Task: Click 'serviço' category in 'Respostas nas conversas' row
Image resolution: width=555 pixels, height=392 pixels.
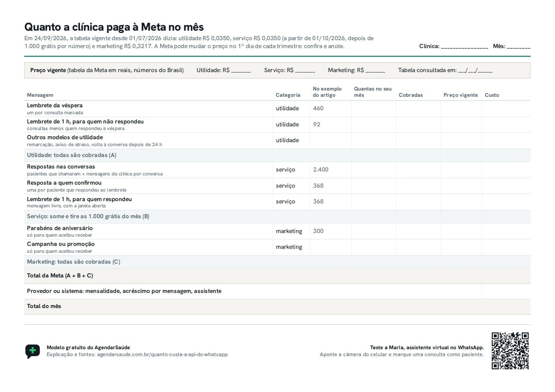Action: pos(286,170)
